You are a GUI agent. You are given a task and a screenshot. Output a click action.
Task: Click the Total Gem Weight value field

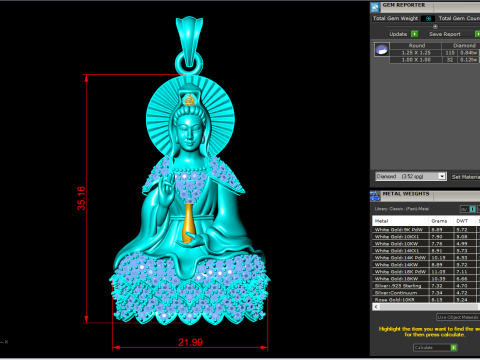428,19
